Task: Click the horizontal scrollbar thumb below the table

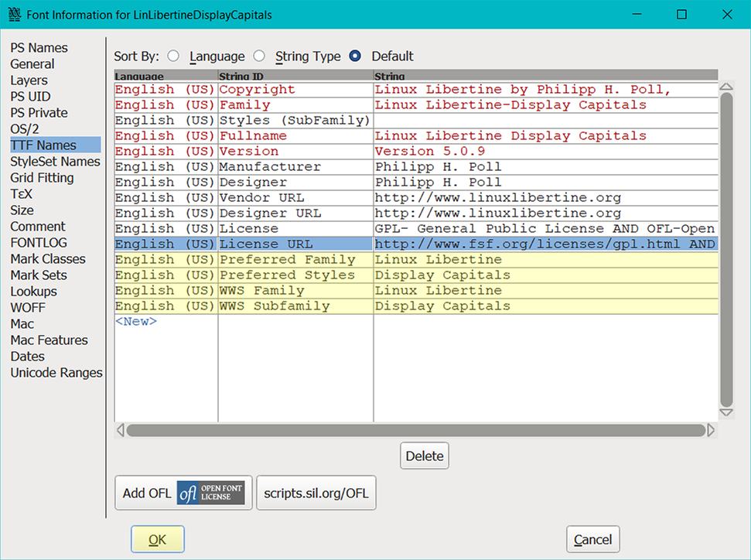Action: 416,430
